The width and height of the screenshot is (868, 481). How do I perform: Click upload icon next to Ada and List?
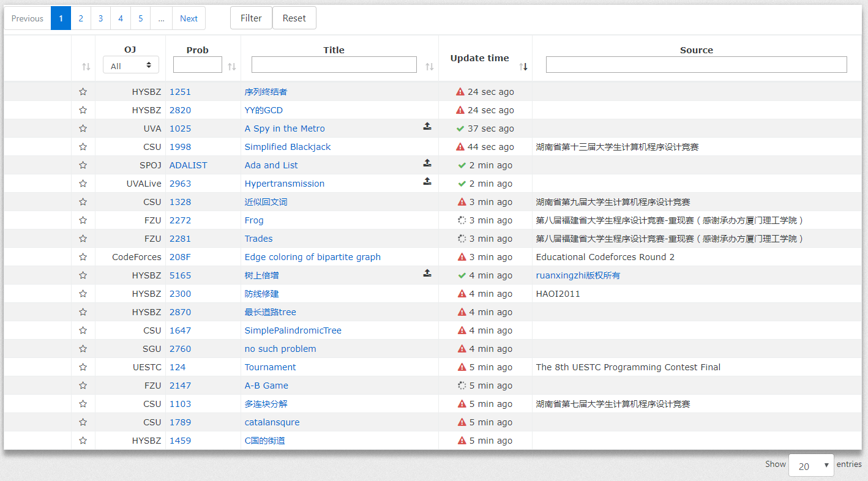coord(427,163)
